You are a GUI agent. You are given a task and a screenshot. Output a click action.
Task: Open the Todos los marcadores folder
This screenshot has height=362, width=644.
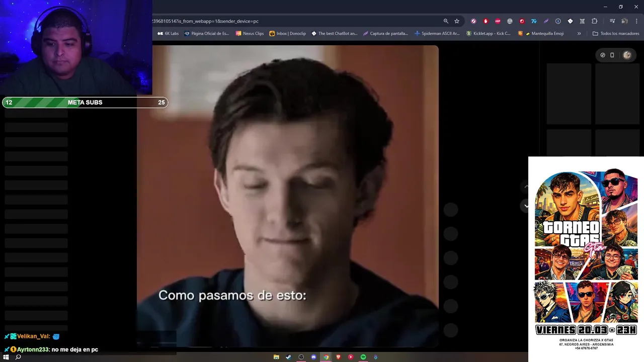tap(616, 34)
